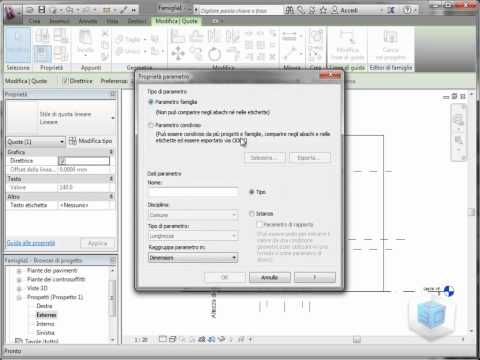Open the Crea ribbon tab
Viewport: 480px width, 360px height.
tap(34, 21)
